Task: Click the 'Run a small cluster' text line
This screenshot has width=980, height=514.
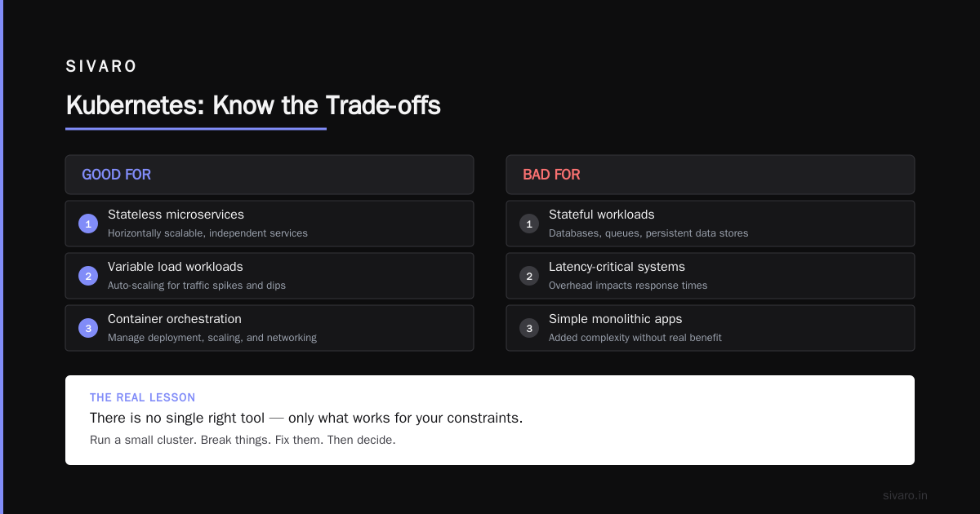Action: click(x=243, y=440)
